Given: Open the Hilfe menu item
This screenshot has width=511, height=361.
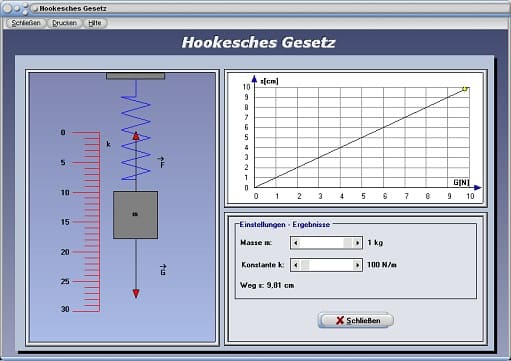Looking at the screenshot, I should 95,23.
